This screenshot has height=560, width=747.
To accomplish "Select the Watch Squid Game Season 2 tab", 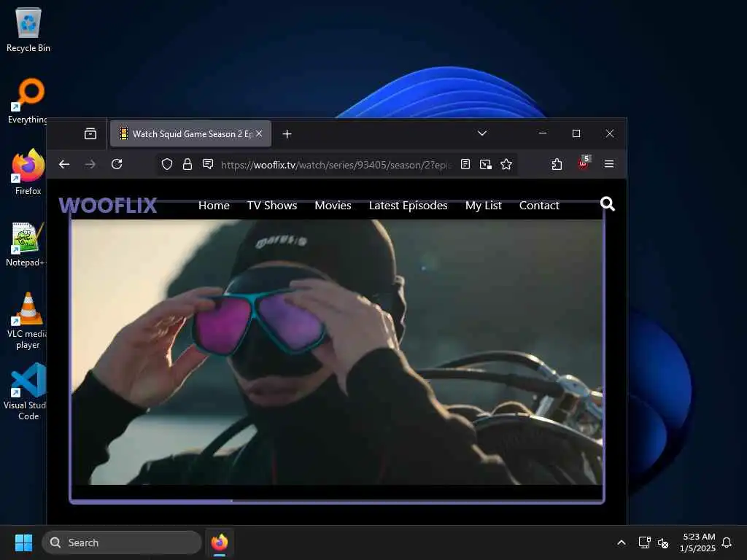I will 191,134.
